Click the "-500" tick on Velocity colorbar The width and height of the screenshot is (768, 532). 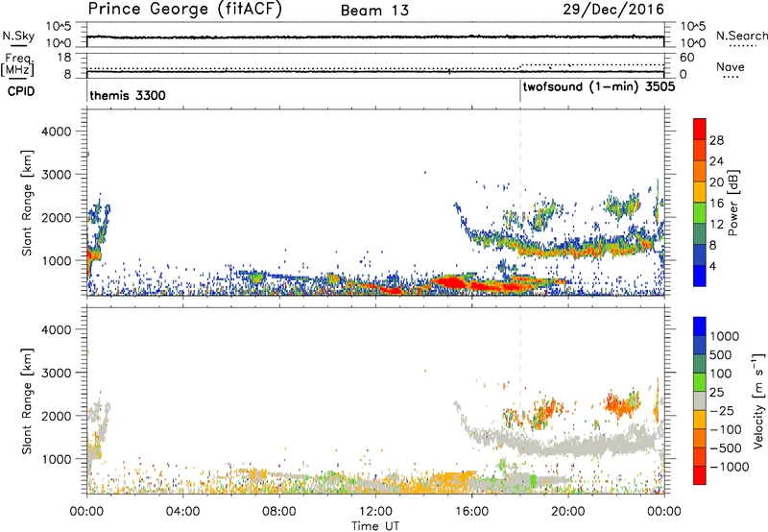(x=725, y=448)
